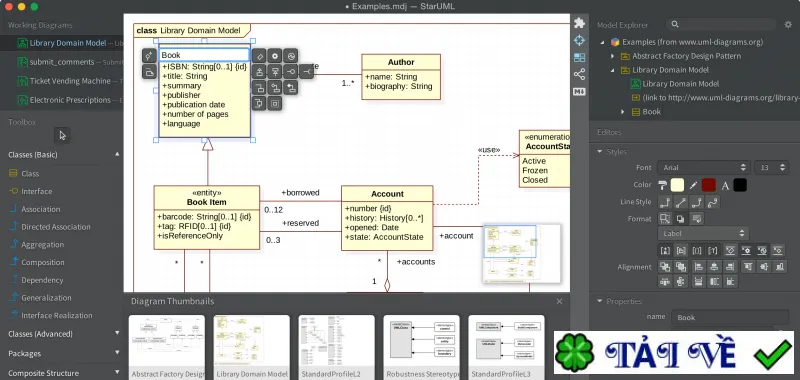
Task: Pick the Interface tool in Toolbox
Action: click(36, 191)
